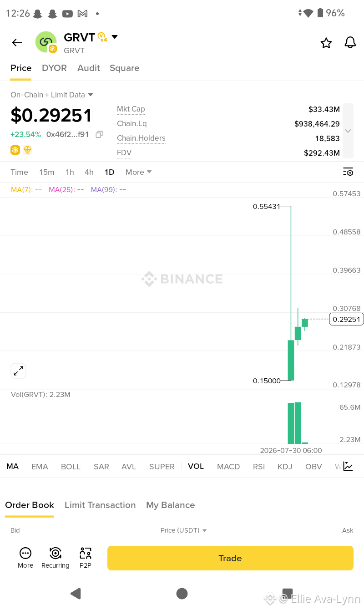
Task: Select the 1h chart interval
Action: pos(70,172)
